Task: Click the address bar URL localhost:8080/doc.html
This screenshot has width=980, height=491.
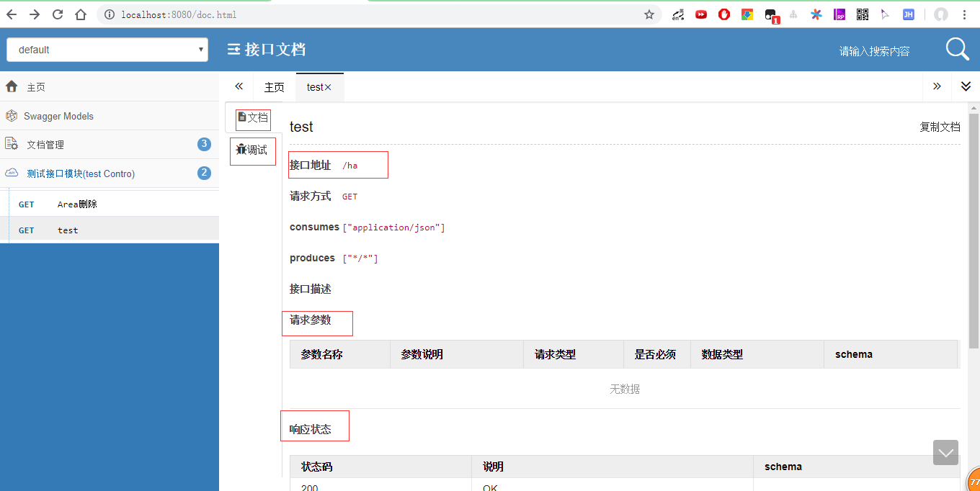Action: 179,14
